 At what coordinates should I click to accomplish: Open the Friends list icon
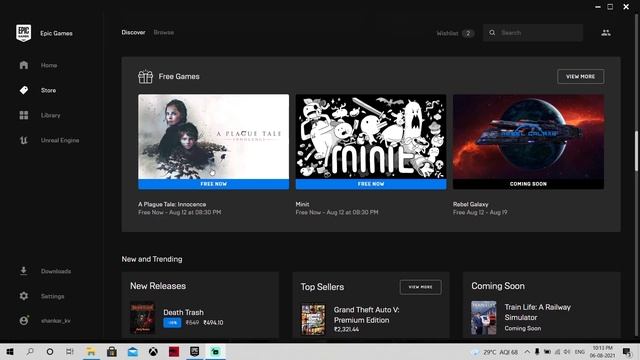coord(606,33)
